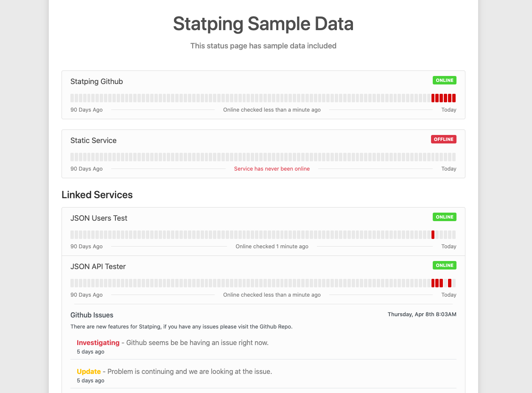Viewport: 532px width, 393px height.
Task: Click the ONLINE badge for Statping Github
Action: coord(444,80)
